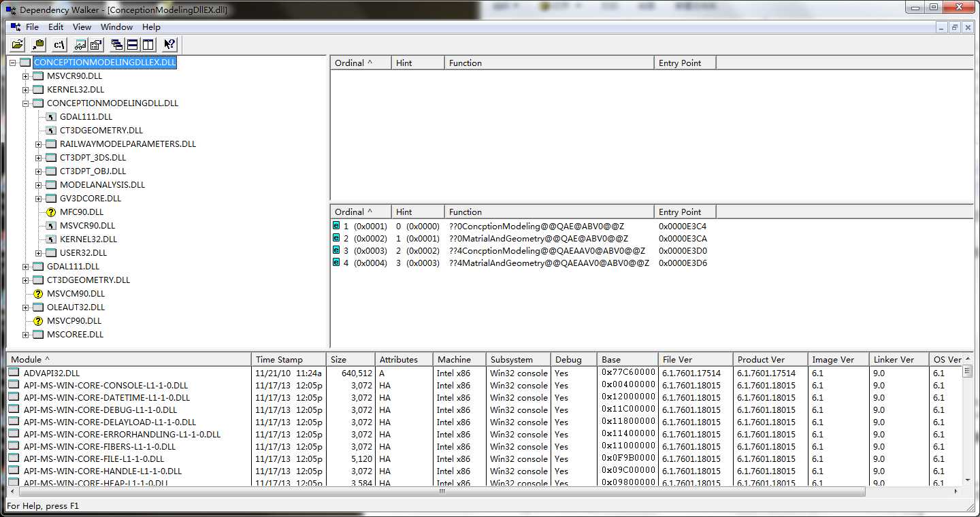Click the right arrow of the horizontal scrollbar
This screenshot has width=980, height=517.
[956, 491]
